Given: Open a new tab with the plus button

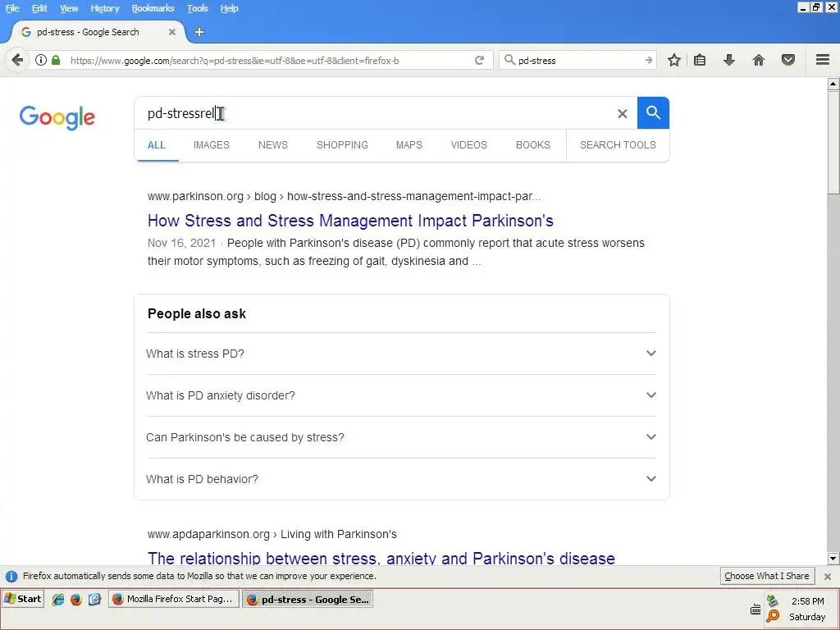Looking at the screenshot, I should 199,32.
